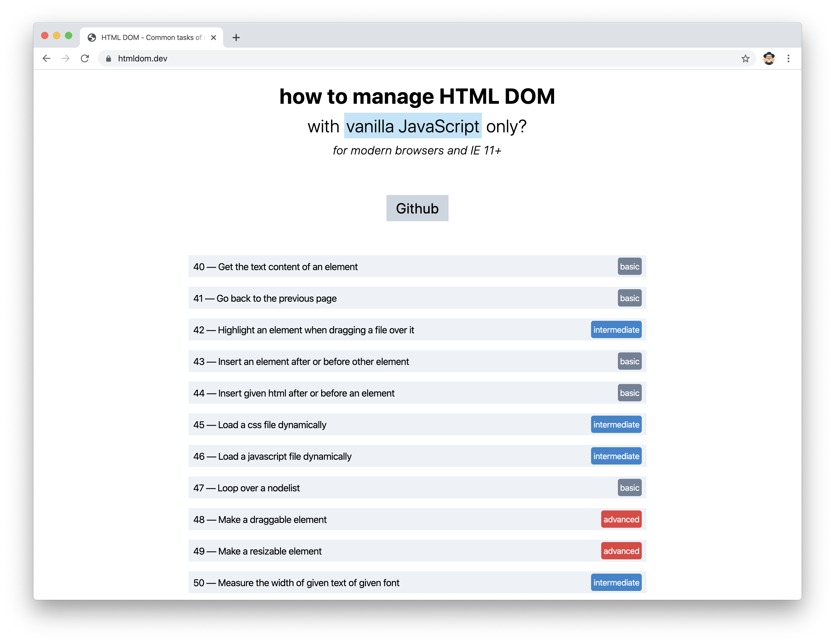Click the bookmark star icon
Viewport: 835px width, 644px height.
(745, 58)
